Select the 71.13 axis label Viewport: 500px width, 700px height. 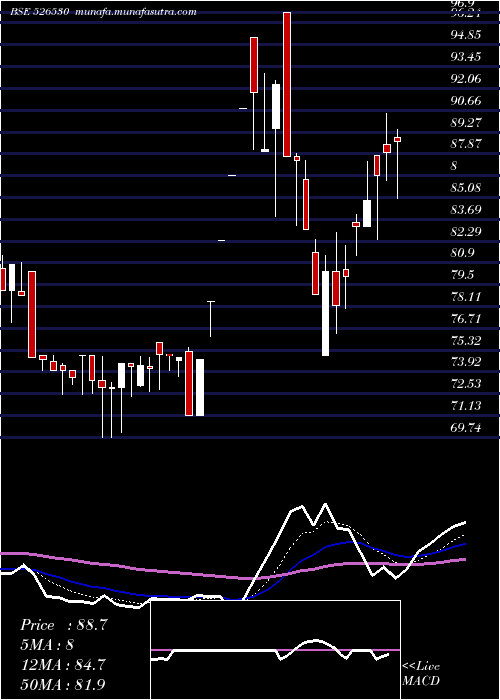tap(466, 406)
